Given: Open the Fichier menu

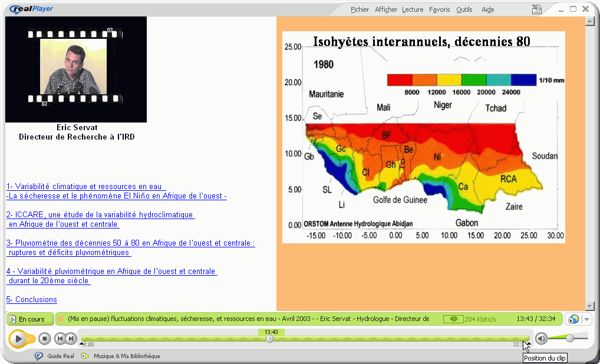Looking at the screenshot, I should [360, 9].
